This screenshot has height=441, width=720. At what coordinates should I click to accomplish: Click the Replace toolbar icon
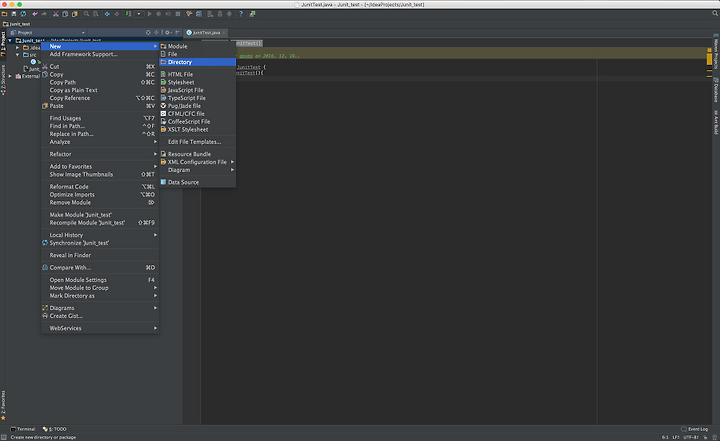point(96,14)
